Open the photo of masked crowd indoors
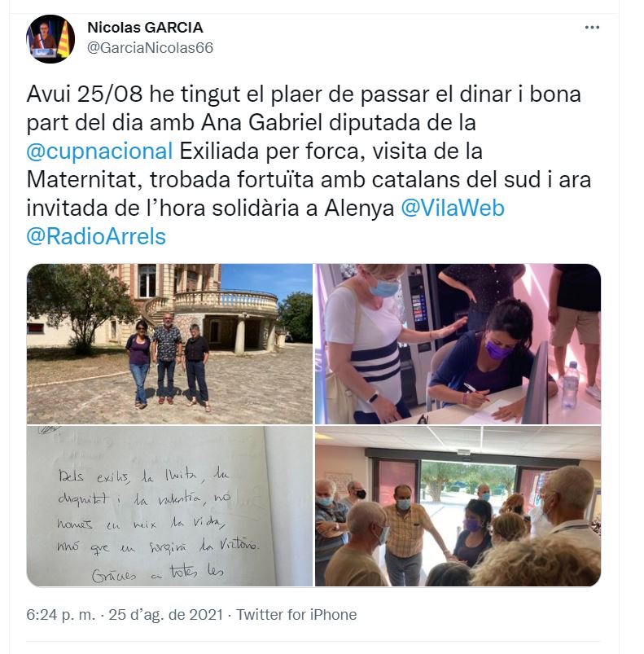 pos(458,506)
